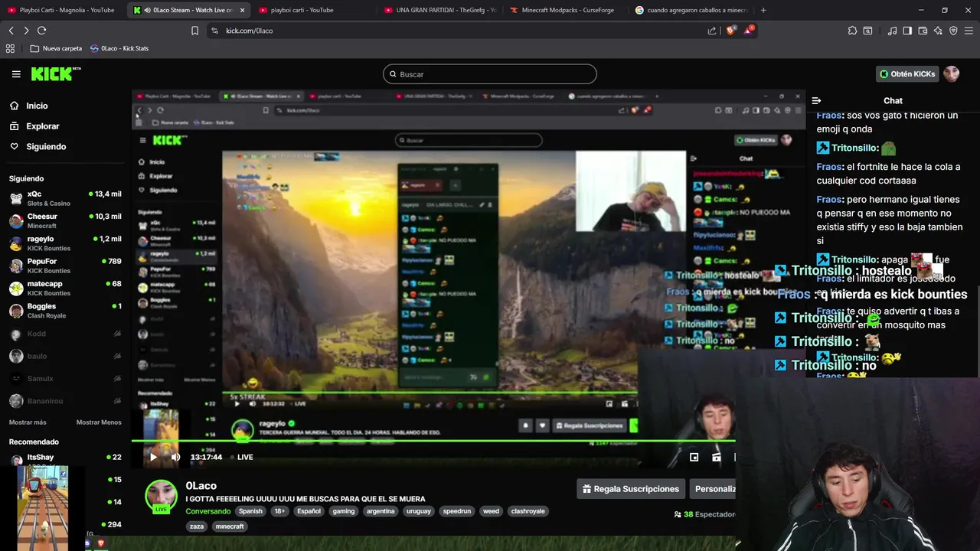Collapse the Kick sidebar with hamburger icon
980x551 pixels.
point(16,74)
